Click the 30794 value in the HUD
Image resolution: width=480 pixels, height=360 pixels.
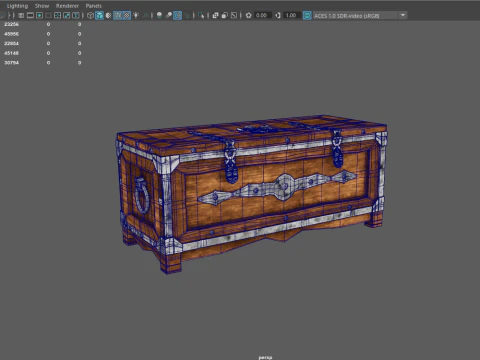point(11,63)
